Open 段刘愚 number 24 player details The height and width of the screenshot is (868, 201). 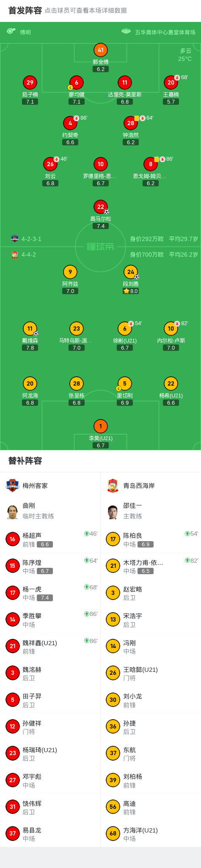pos(131,272)
